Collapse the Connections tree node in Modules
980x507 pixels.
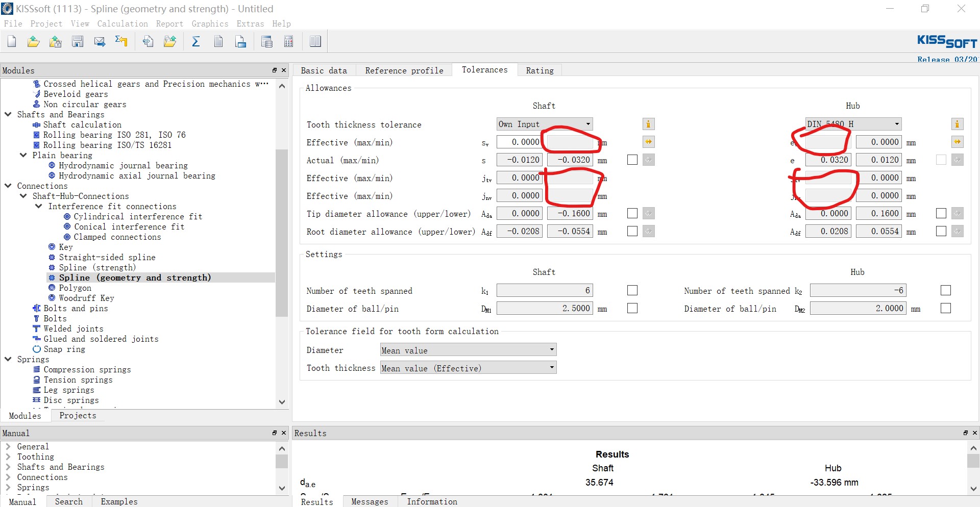pos(8,186)
